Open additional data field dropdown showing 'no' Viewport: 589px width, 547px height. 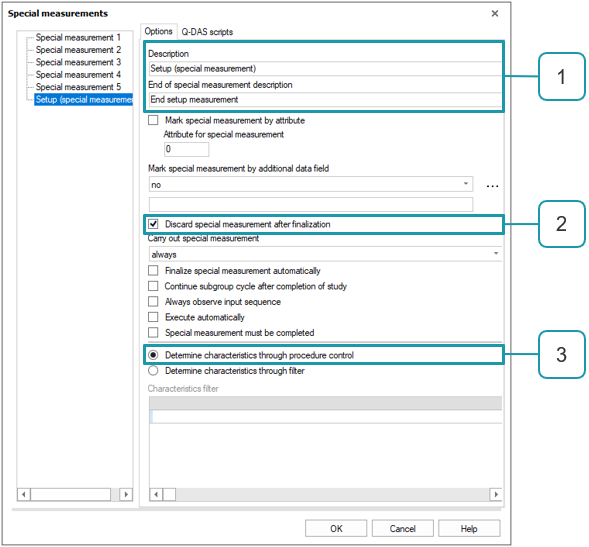click(311, 184)
